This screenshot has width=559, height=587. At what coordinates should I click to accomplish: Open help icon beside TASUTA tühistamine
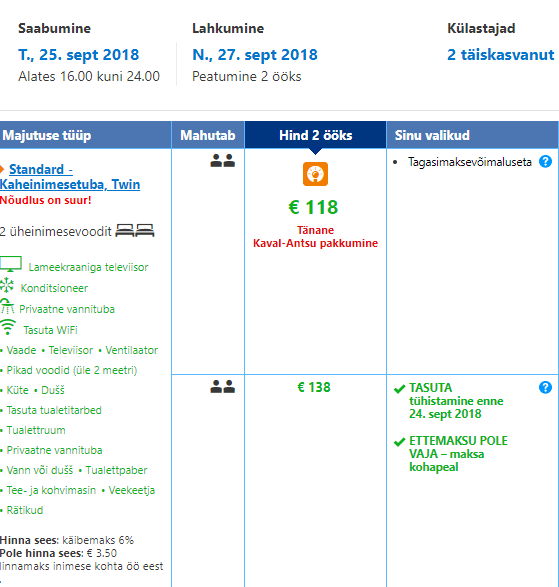point(545,387)
